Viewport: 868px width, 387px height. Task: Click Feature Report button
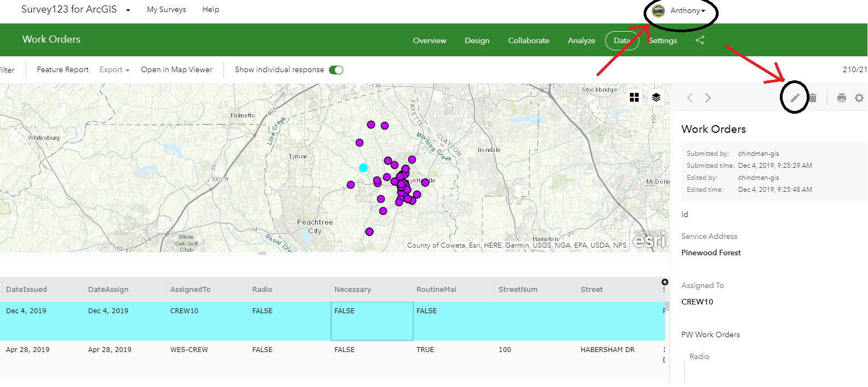(x=62, y=69)
